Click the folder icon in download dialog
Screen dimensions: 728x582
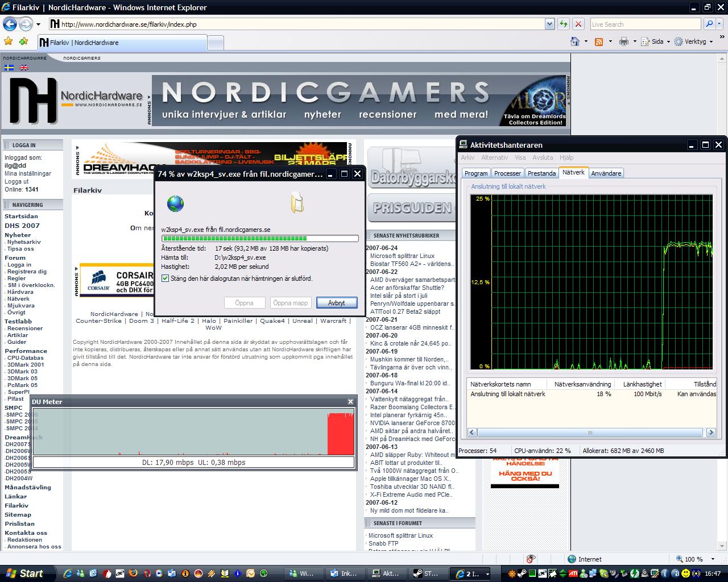297,203
